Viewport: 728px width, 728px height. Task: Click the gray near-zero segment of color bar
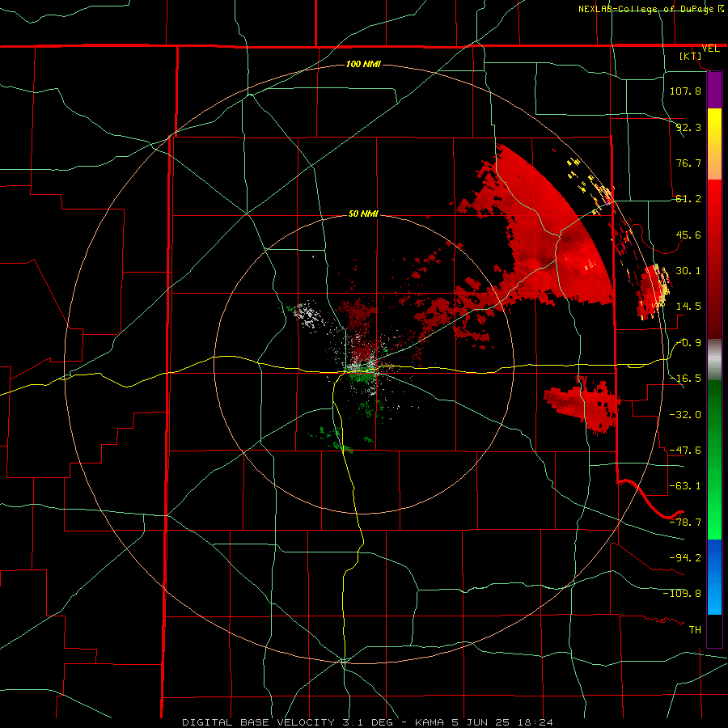coord(714,359)
